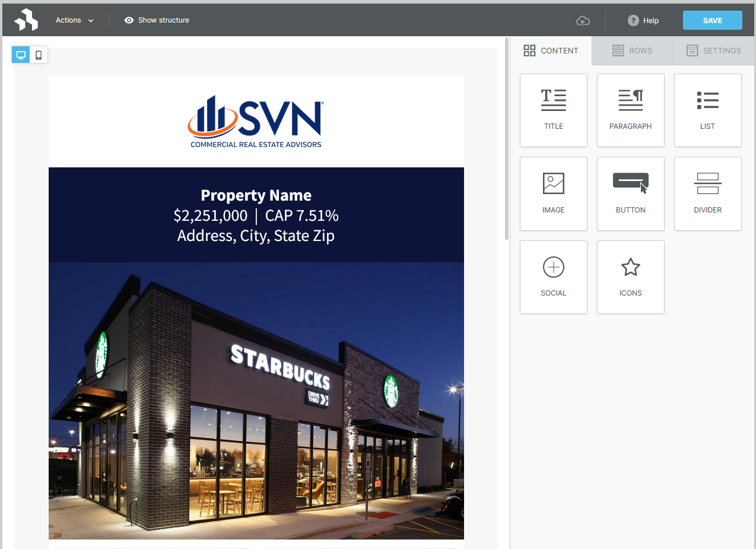Switch to desktop preview mode
The image size is (756, 549).
click(x=21, y=55)
